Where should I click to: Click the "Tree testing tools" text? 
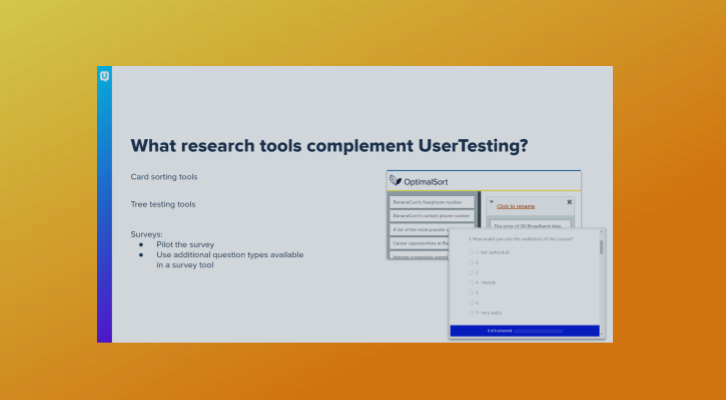tap(163, 204)
